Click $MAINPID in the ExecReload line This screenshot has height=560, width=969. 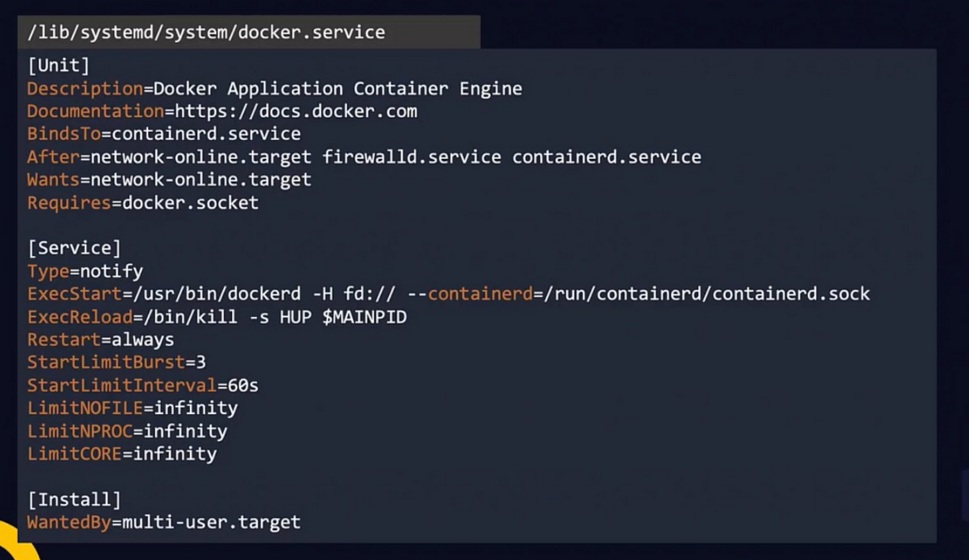click(x=365, y=317)
